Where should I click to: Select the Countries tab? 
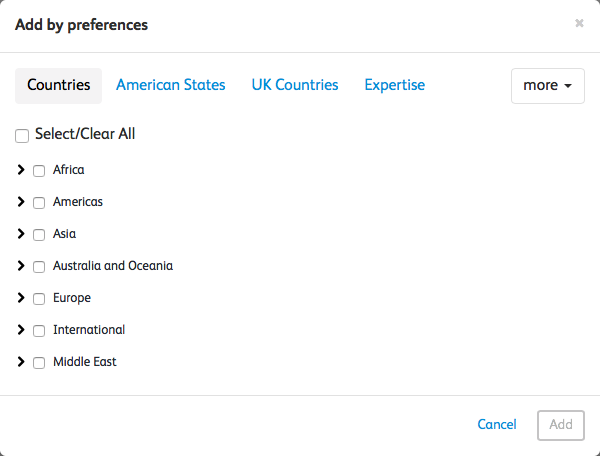point(58,86)
